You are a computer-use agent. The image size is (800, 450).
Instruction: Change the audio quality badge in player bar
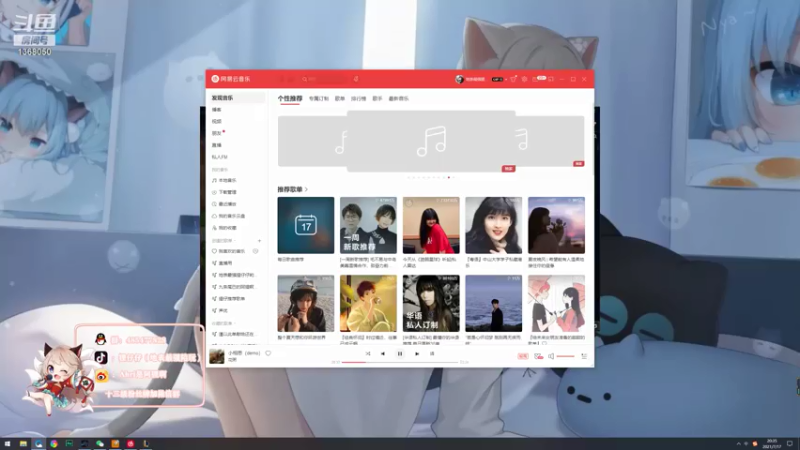coord(523,356)
